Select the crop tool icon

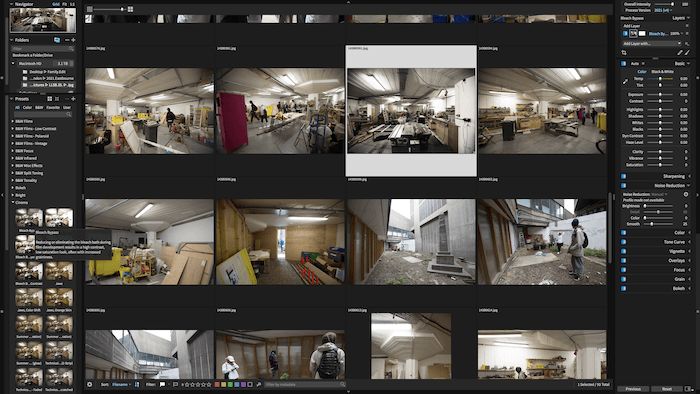pos(624,53)
